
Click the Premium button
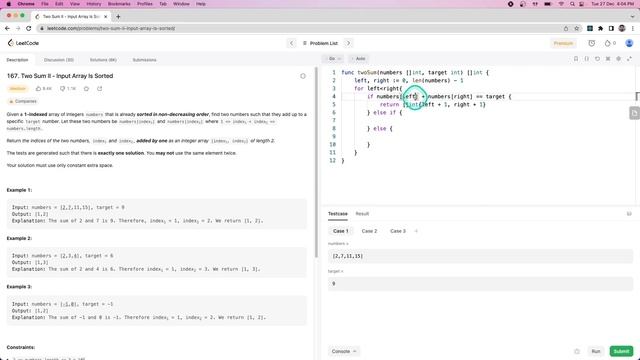tap(563, 43)
